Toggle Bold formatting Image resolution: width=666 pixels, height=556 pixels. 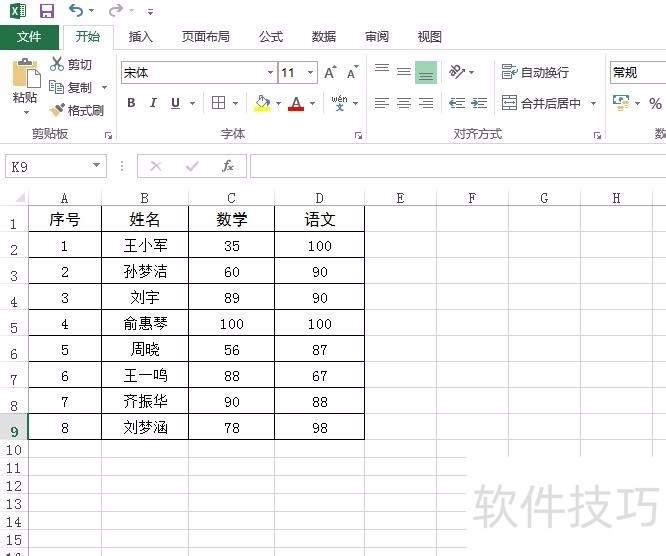(131, 103)
